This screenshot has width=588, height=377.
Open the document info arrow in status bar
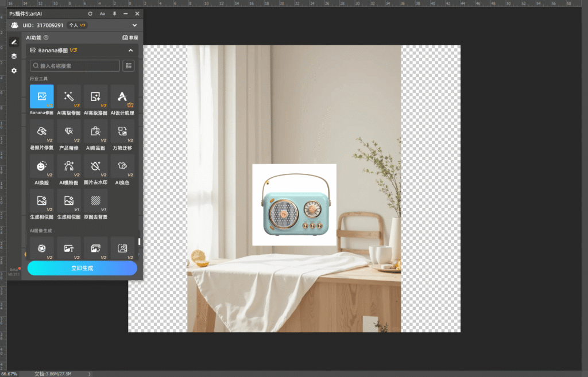pos(89,374)
